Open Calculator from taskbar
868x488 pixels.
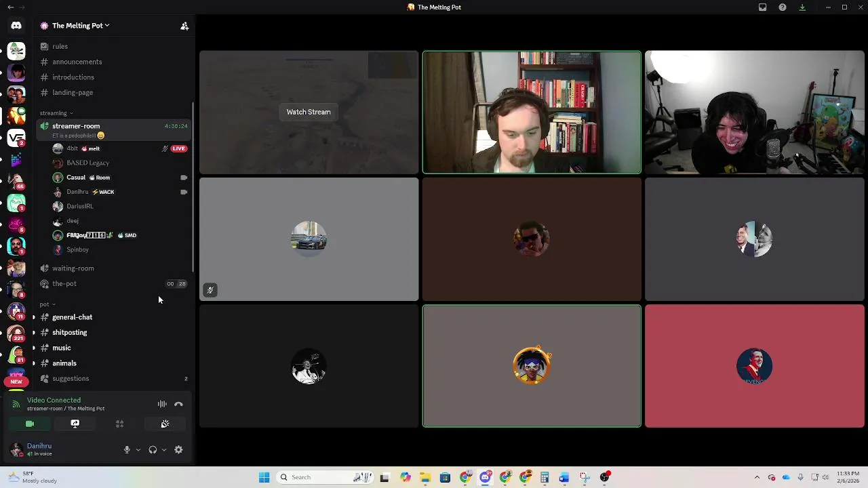(x=545, y=477)
